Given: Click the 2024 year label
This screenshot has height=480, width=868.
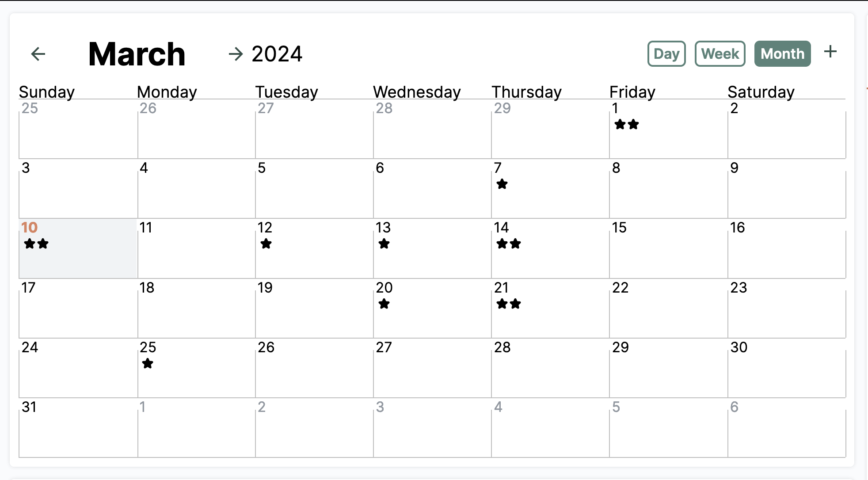Looking at the screenshot, I should 277,54.
